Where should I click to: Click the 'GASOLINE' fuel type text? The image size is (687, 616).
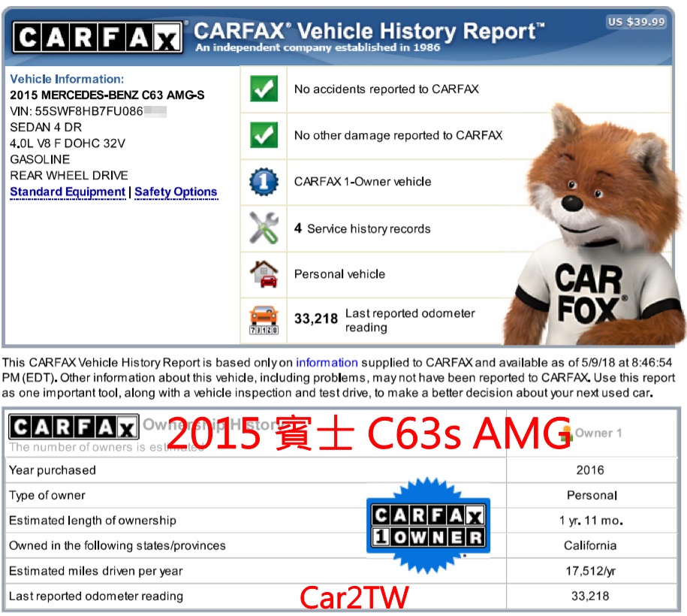[x=40, y=159]
